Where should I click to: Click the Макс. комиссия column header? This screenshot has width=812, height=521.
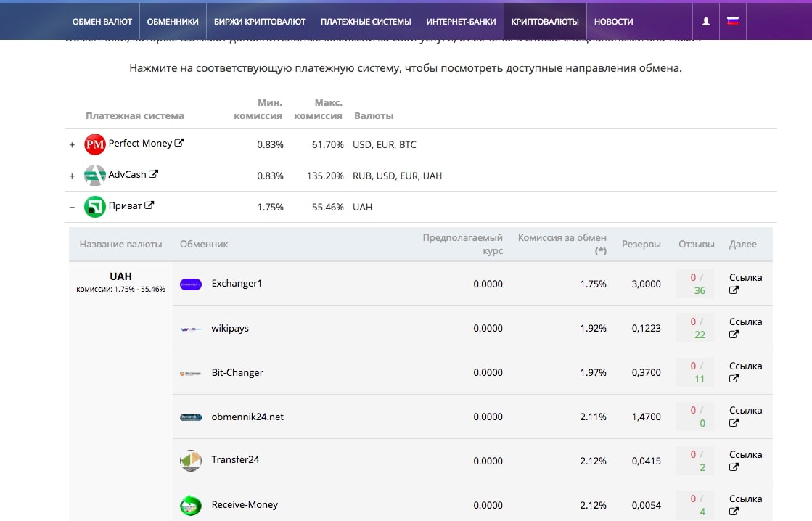pos(318,110)
